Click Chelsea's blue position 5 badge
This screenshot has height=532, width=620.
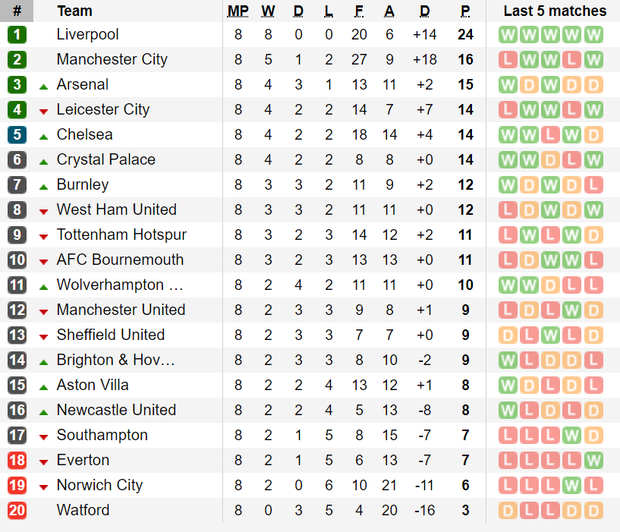[17, 134]
